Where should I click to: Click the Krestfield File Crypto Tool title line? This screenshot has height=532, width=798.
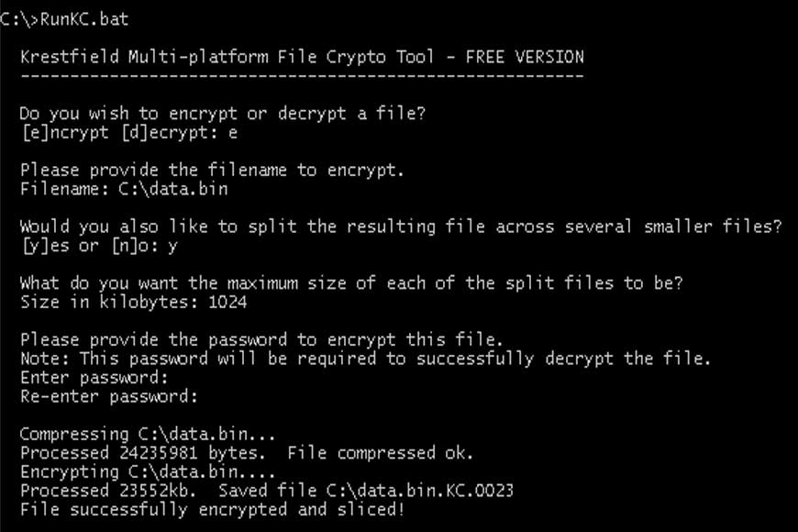pyautogui.click(x=303, y=57)
